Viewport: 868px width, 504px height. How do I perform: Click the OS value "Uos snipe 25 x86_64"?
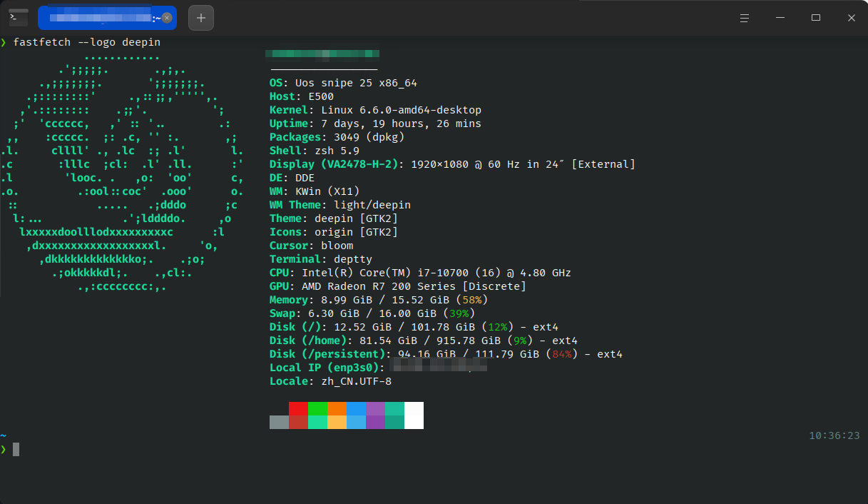tap(357, 83)
